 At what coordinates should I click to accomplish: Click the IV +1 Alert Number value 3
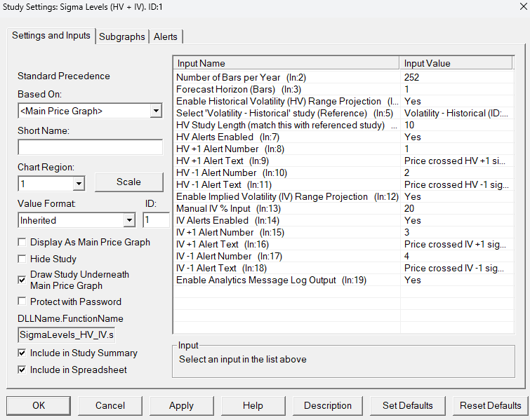[x=406, y=232]
